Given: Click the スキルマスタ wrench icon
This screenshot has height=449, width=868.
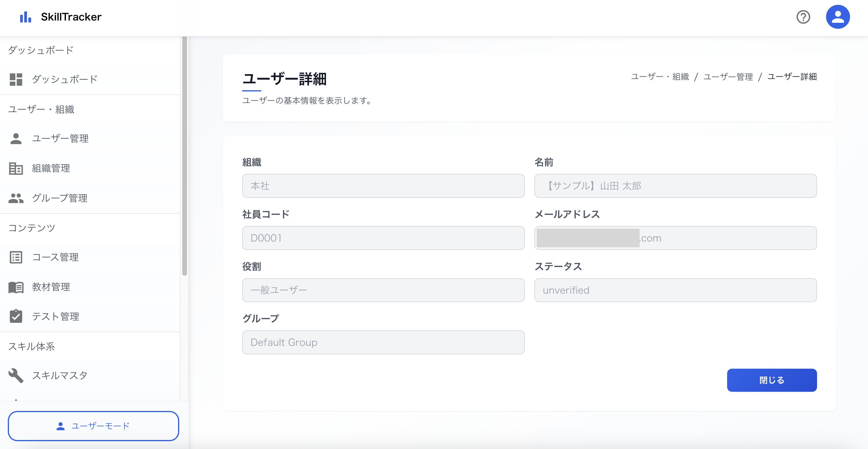Looking at the screenshot, I should [x=16, y=375].
